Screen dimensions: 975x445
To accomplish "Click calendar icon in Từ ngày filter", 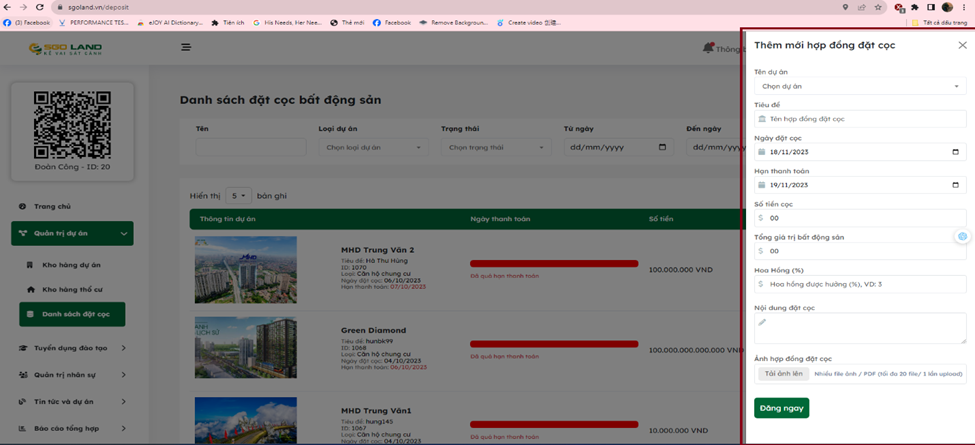I will point(663,147).
